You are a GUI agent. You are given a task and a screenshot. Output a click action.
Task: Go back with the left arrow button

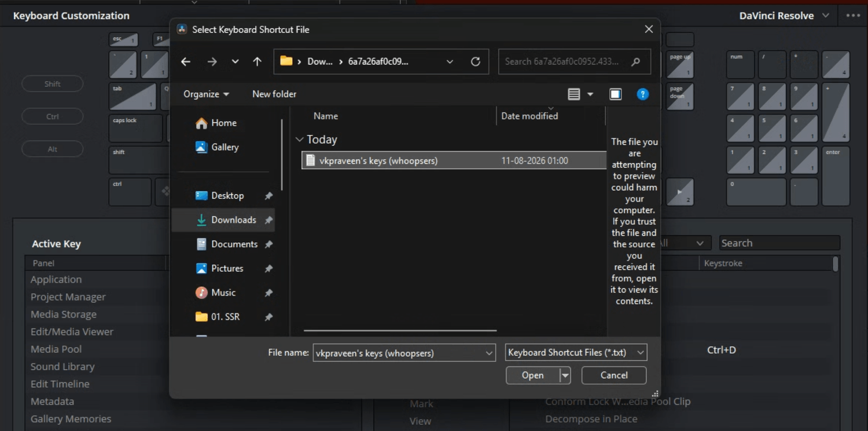[x=186, y=61]
